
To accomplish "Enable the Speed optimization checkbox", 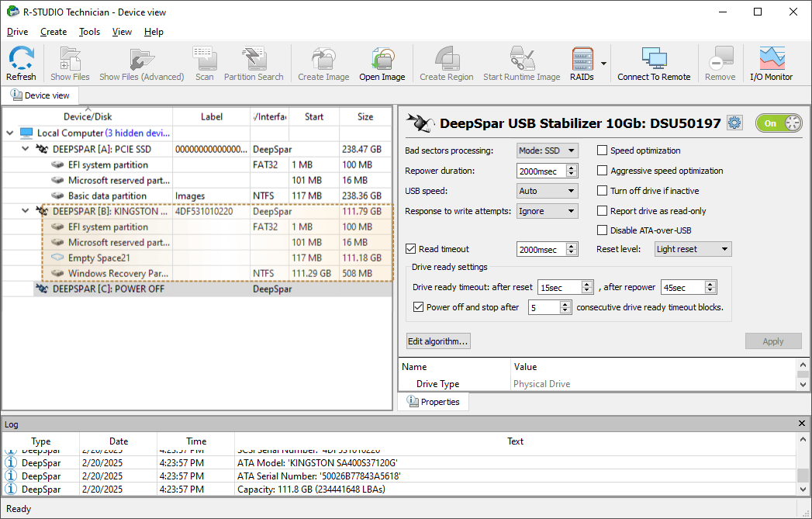I will coord(603,151).
